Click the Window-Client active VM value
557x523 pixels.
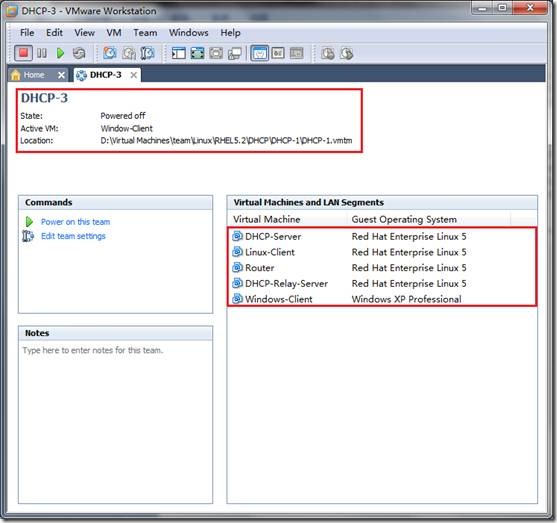point(126,128)
